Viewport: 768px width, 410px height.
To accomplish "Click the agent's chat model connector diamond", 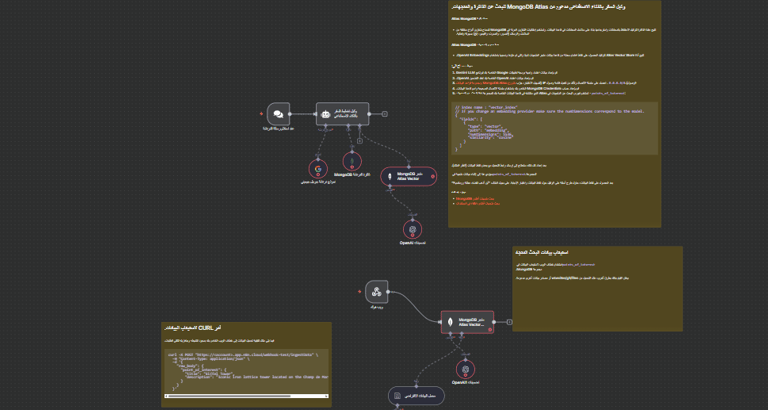I will 327,125.
